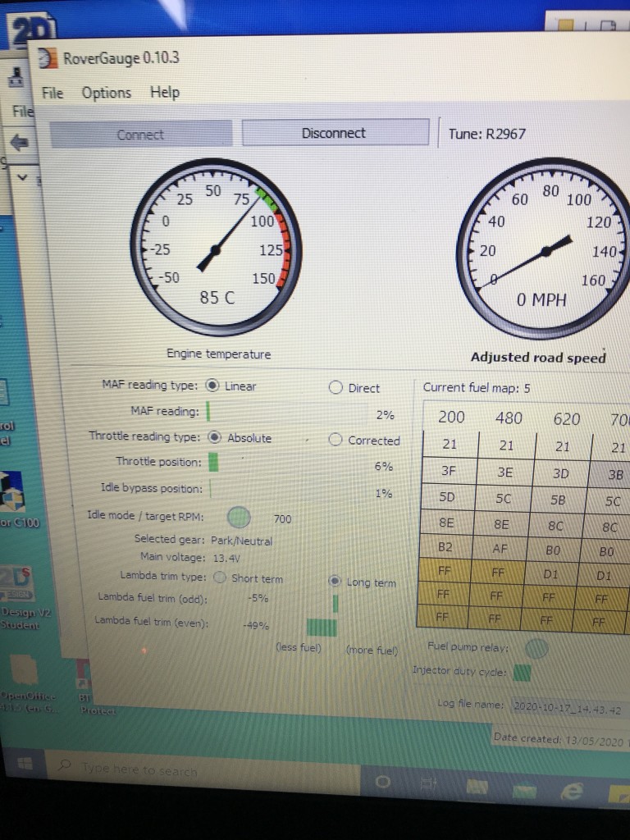Click the Windows Start button

25,764
